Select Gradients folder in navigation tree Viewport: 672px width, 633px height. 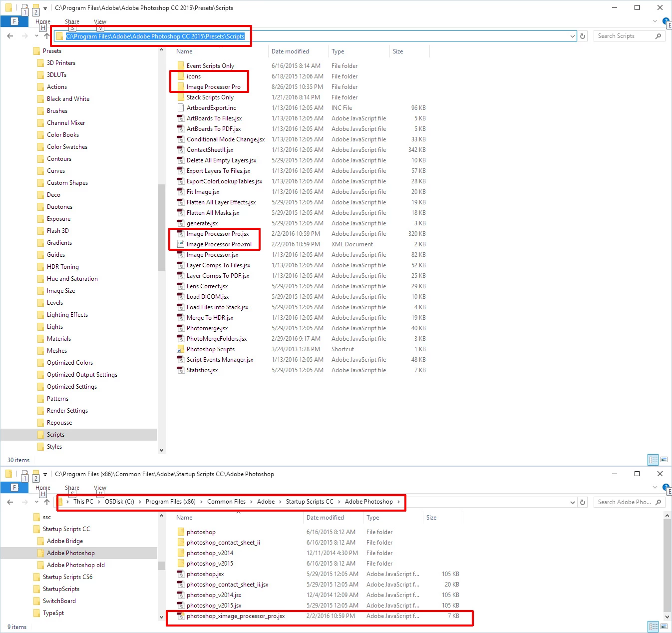[59, 243]
